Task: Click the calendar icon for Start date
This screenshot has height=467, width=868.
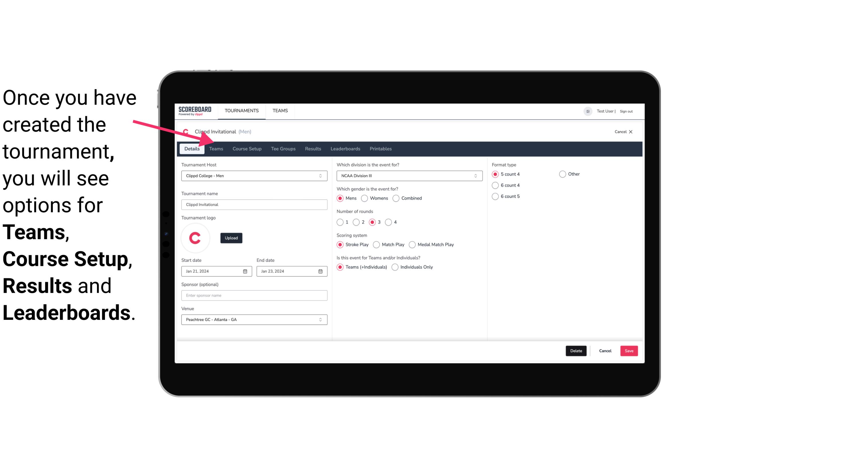Action: click(246, 271)
